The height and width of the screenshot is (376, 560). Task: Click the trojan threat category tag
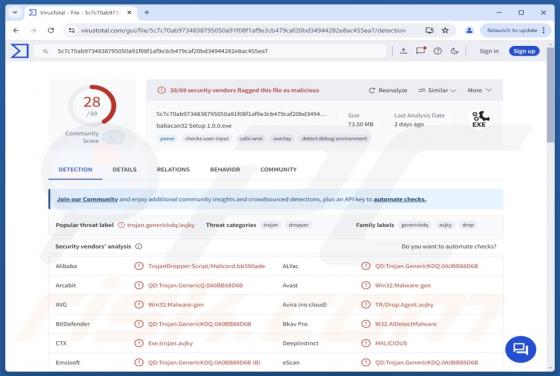[x=270, y=225]
